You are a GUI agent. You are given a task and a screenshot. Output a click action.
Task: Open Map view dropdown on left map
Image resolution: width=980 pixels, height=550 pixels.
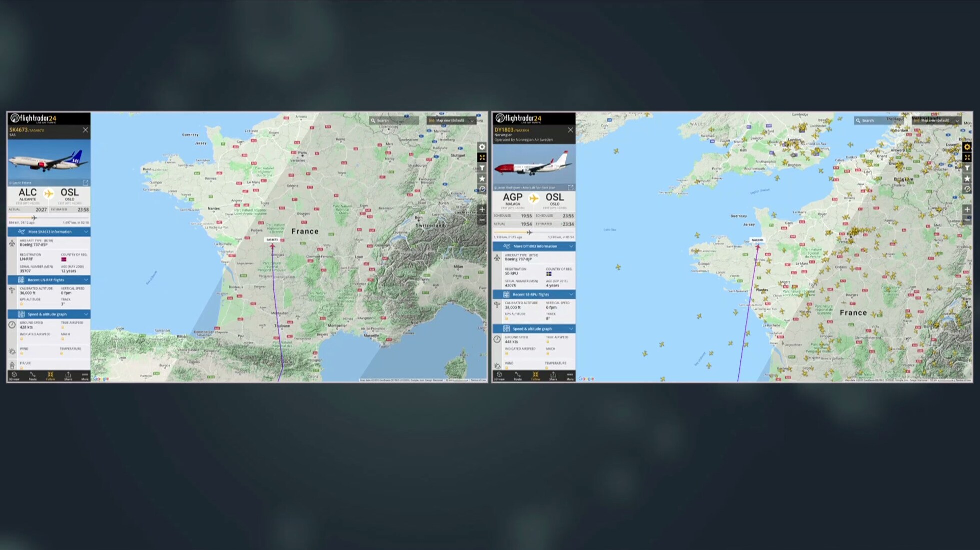click(x=451, y=120)
